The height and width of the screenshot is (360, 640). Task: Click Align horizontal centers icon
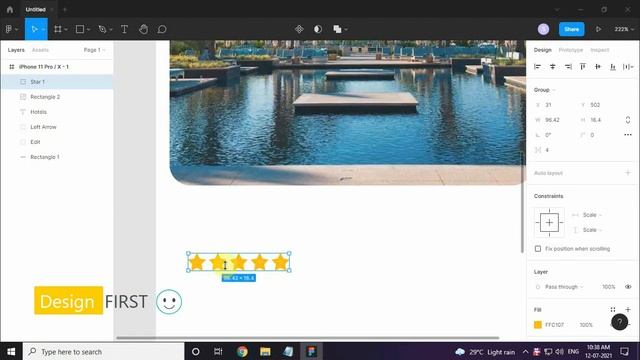(553, 67)
